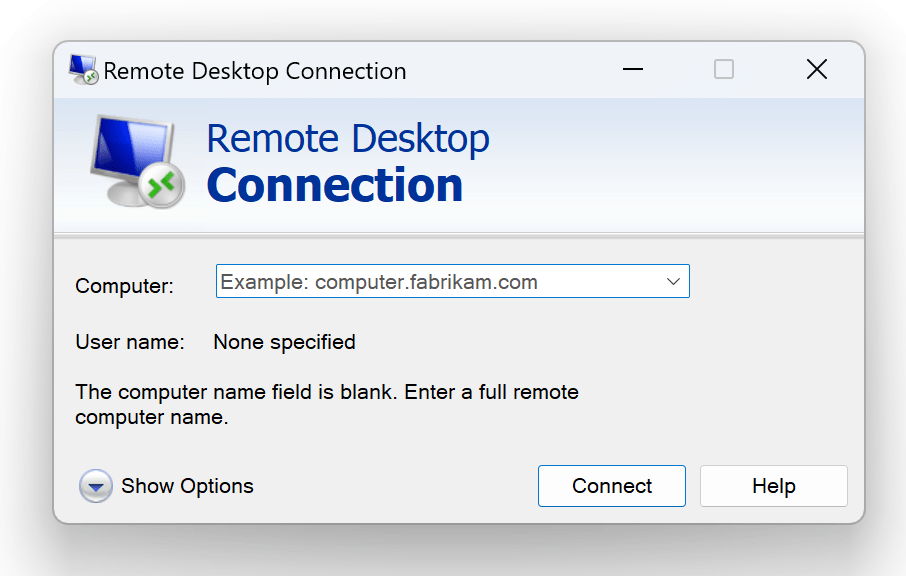Click inside the Computer name field

tap(420, 281)
